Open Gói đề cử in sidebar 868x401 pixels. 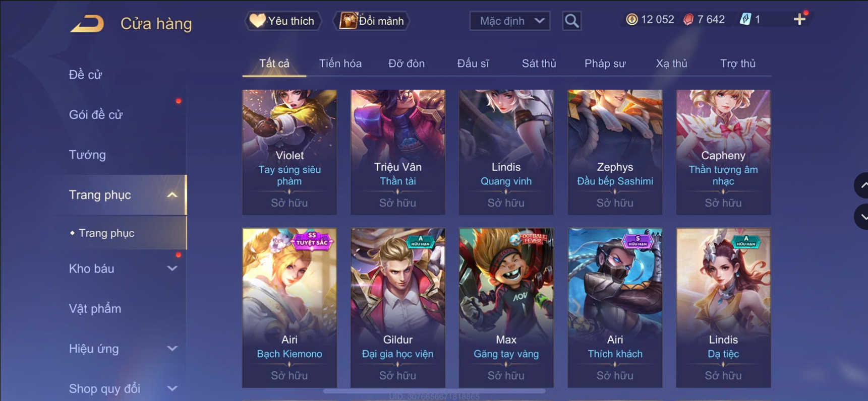pyautogui.click(x=96, y=115)
